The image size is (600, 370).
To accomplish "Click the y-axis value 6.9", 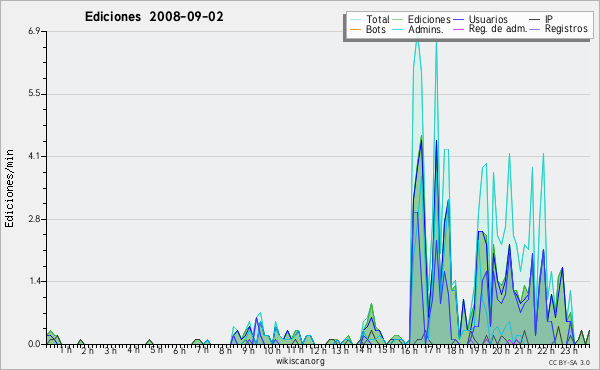I will click(34, 31).
